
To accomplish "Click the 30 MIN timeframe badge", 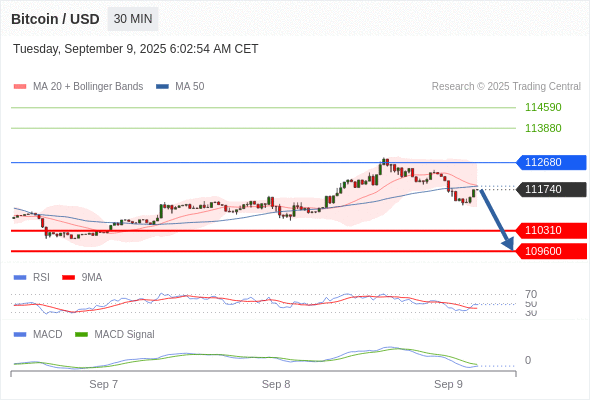I will (x=133, y=19).
